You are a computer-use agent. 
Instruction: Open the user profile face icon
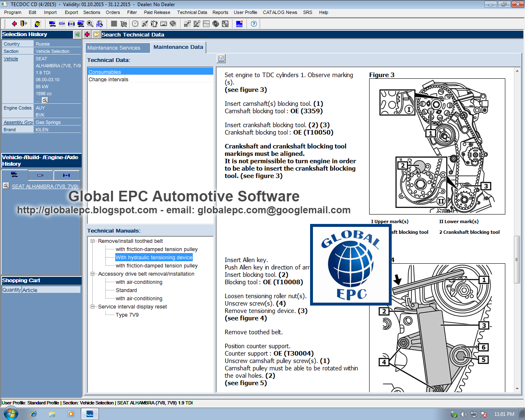tap(37, 24)
